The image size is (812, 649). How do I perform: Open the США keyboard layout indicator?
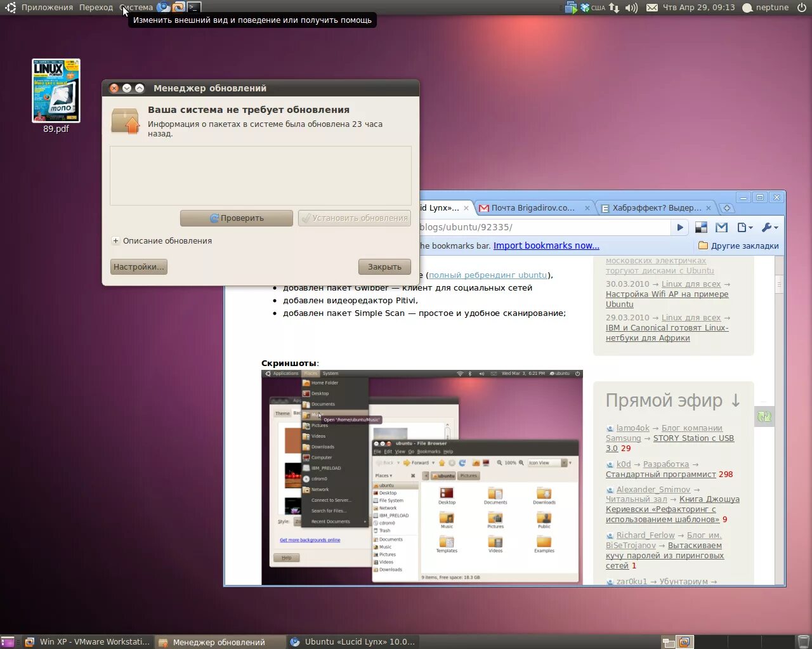pyautogui.click(x=598, y=8)
